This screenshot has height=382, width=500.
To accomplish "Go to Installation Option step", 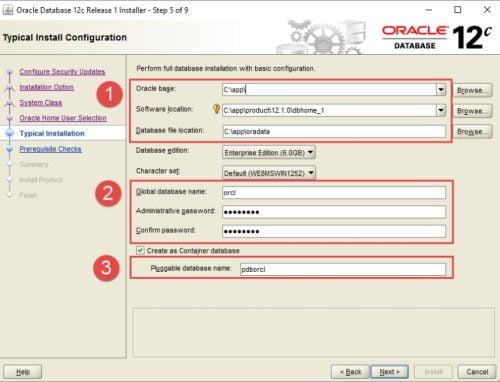I will pyautogui.click(x=46, y=87).
